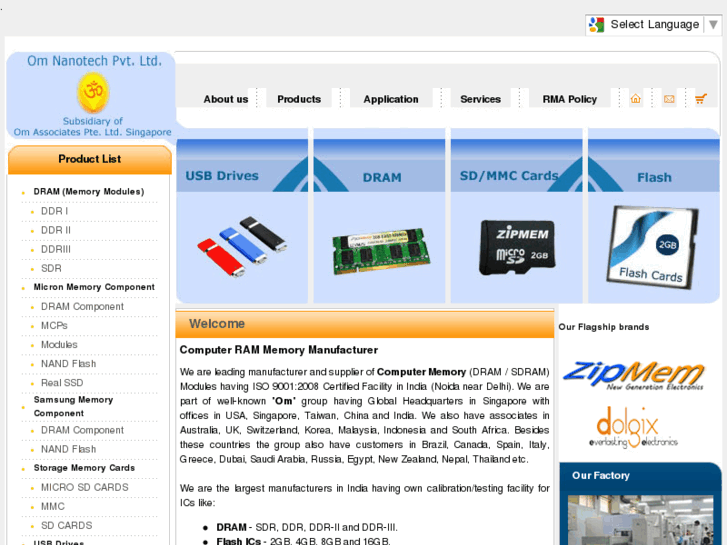Open SD CARDS in product list
Viewport: 727px width, 545px height.
coord(67,525)
